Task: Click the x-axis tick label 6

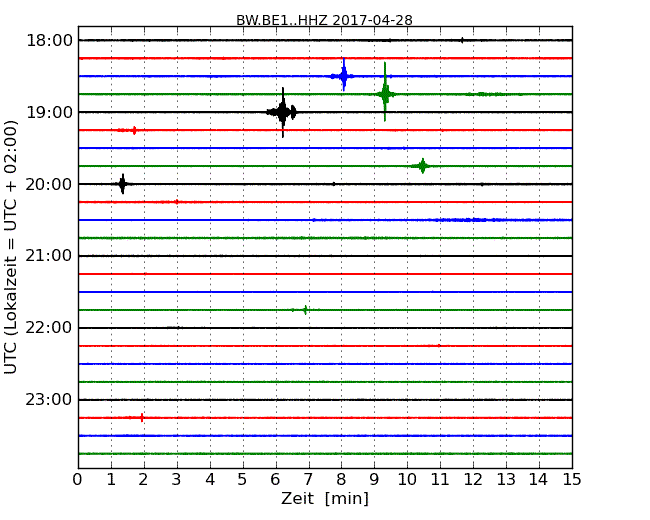Action: [x=275, y=479]
